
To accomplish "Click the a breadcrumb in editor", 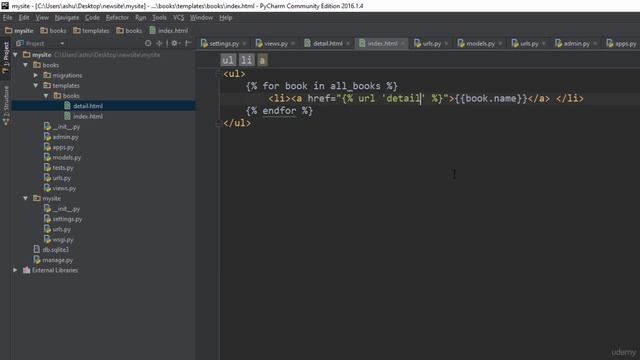I will coord(262,60).
